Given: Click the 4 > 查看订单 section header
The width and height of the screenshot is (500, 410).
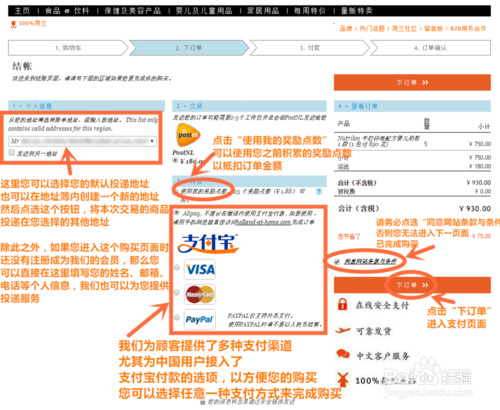Looking at the screenshot, I should (412, 106).
